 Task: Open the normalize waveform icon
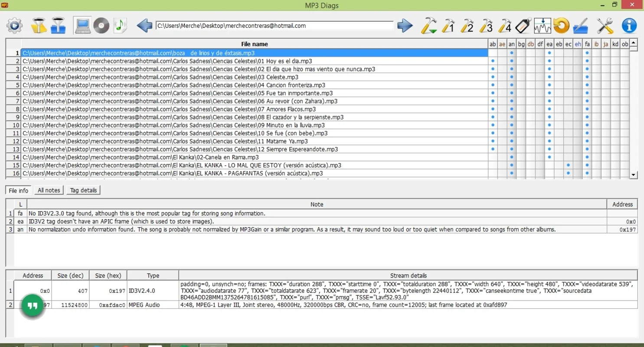click(542, 26)
